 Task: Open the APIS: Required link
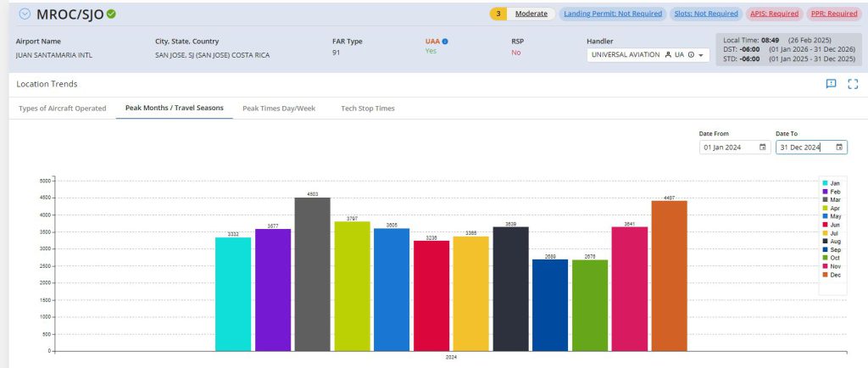point(774,14)
